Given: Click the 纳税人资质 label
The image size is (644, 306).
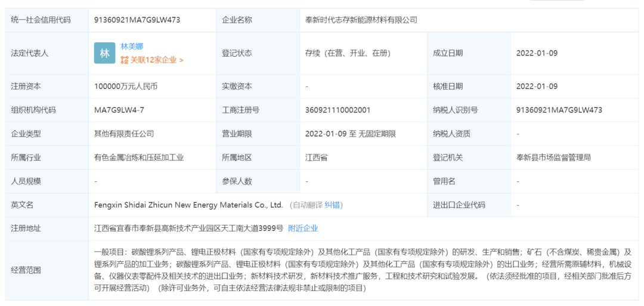Looking at the screenshot, I should pos(452,134).
